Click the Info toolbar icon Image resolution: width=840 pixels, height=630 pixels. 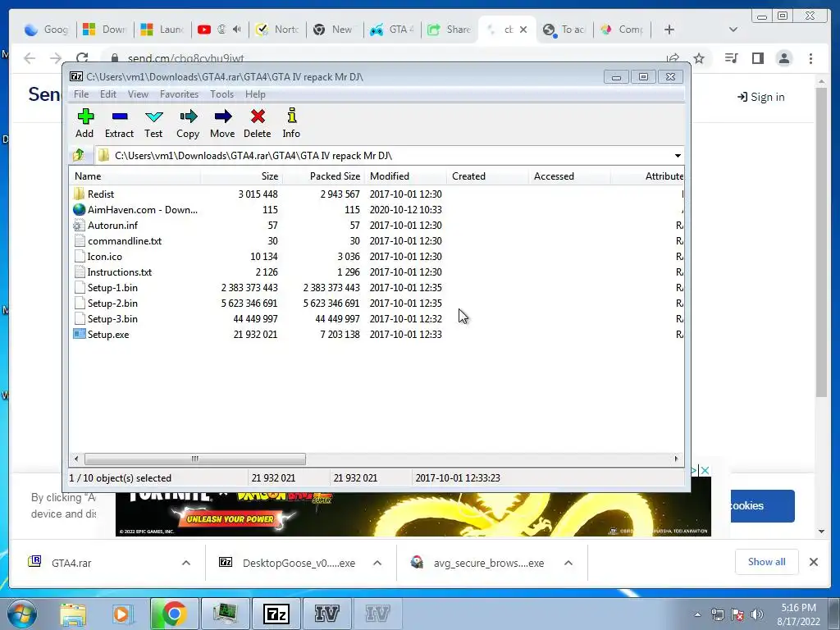tap(291, 123)
